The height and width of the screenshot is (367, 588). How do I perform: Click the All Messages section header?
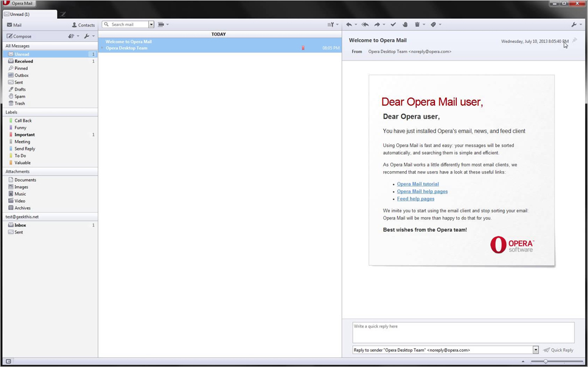[50, 46]
